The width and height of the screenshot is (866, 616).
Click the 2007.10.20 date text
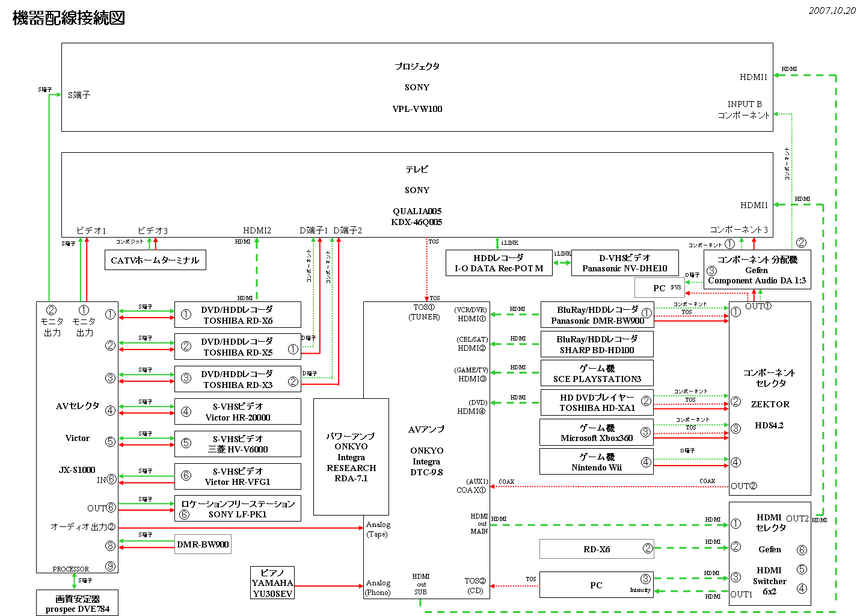click(832, 10)
